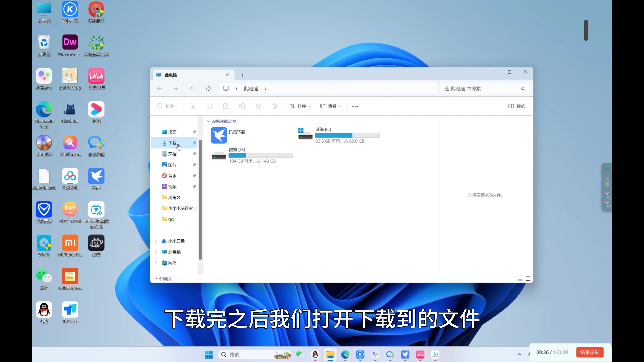The width and height of the screenshot is (644, 362).
Task: Click the search field 在此电脑中搜索
Action: click(480, 88)
